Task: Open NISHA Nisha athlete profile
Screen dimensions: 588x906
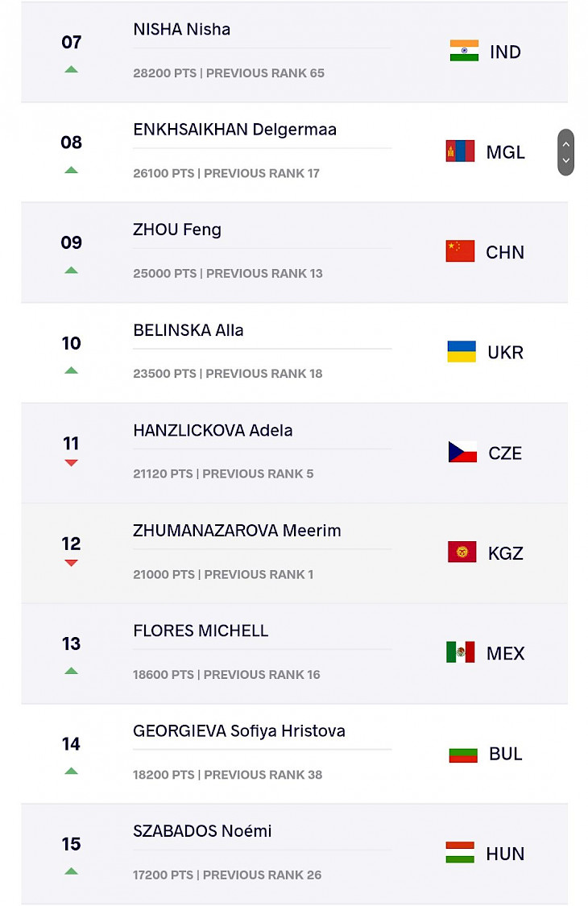Action: tap(181, 30)
